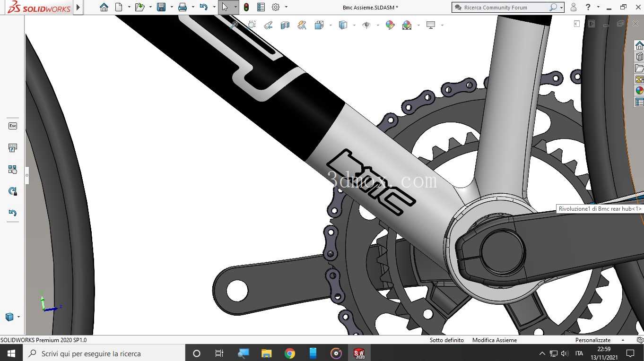Open the Print dropdown arrow

193,7
